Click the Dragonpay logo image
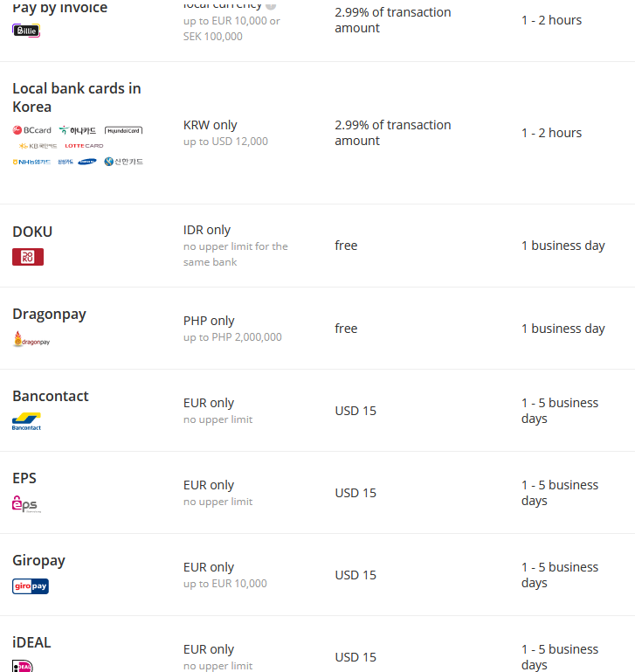Viewport: 635px width, 672px height. click(31, 340)
